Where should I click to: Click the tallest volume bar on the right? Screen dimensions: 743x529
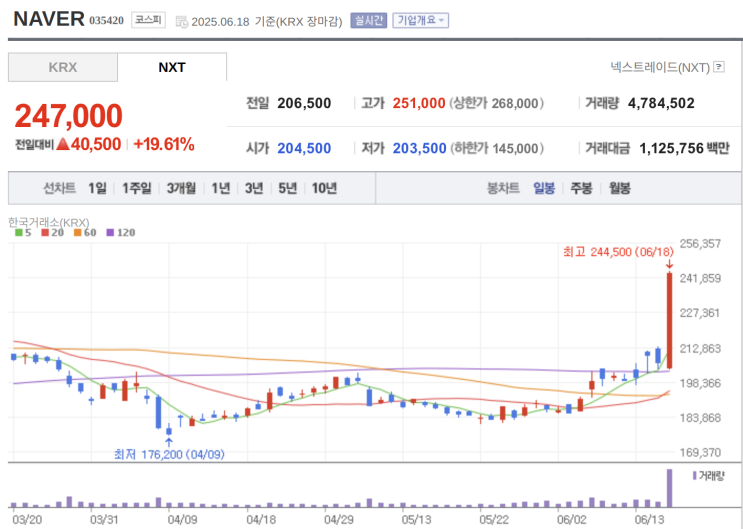tap(670, 488)
